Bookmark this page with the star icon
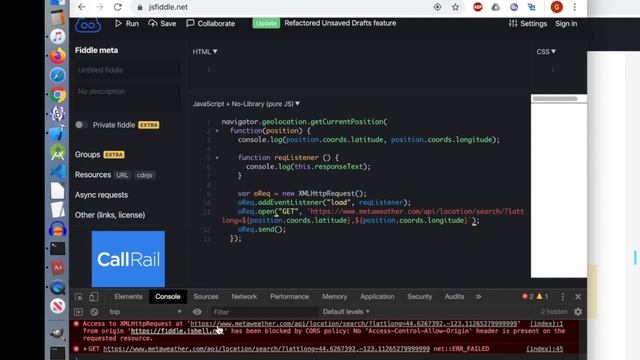The height and width of the screenshot is (360, 640). coord(456,7)
